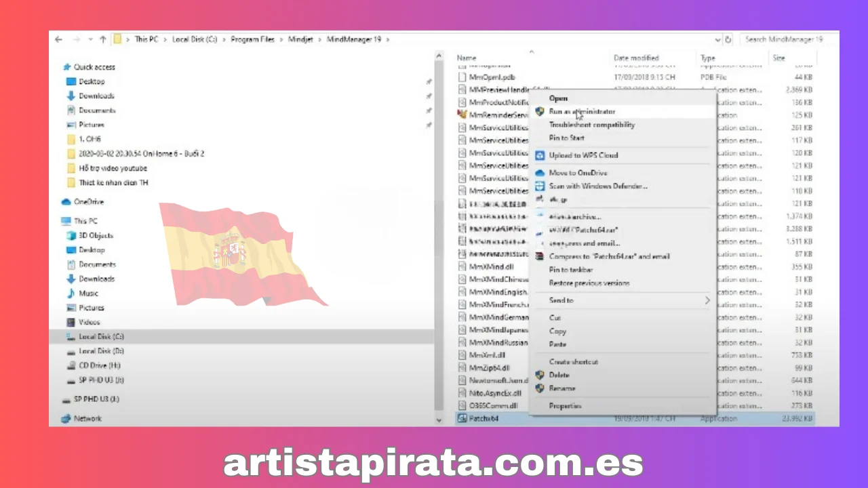Image resolution: width=868 pixels, height=488 pixels.
Task: Choose Cut in the context menu
Action: [555, 318]
